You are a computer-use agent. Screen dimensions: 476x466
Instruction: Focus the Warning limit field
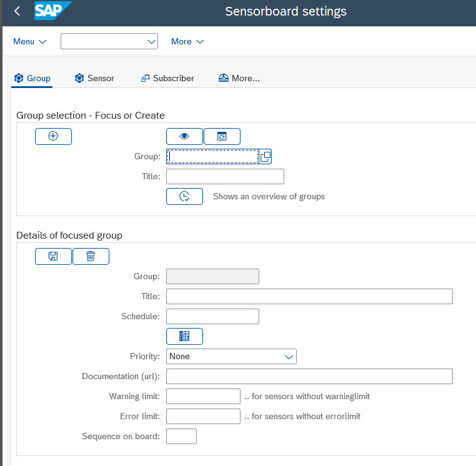[x=203, y=396]
